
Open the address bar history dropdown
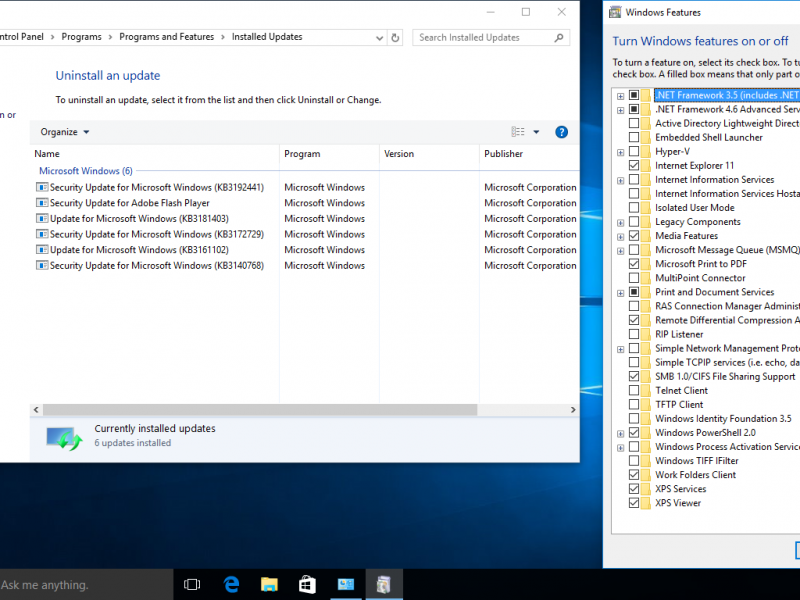tap(379, 38)
